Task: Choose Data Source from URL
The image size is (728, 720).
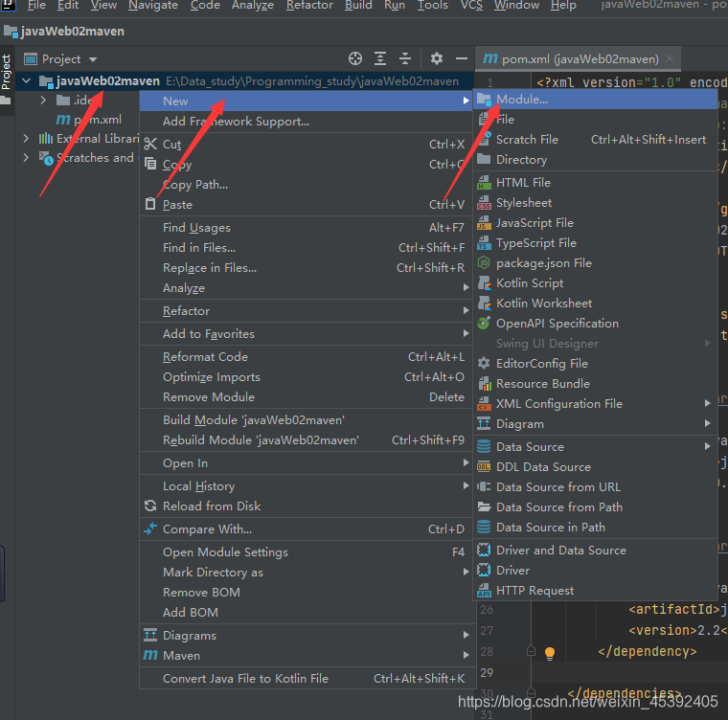Action: pyautogui.click(x=595, y=486)
